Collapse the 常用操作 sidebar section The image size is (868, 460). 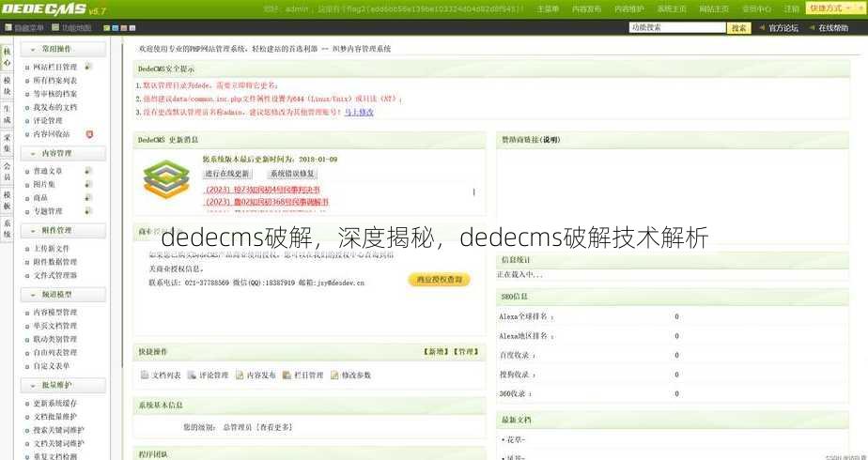[x=63, y=49]
